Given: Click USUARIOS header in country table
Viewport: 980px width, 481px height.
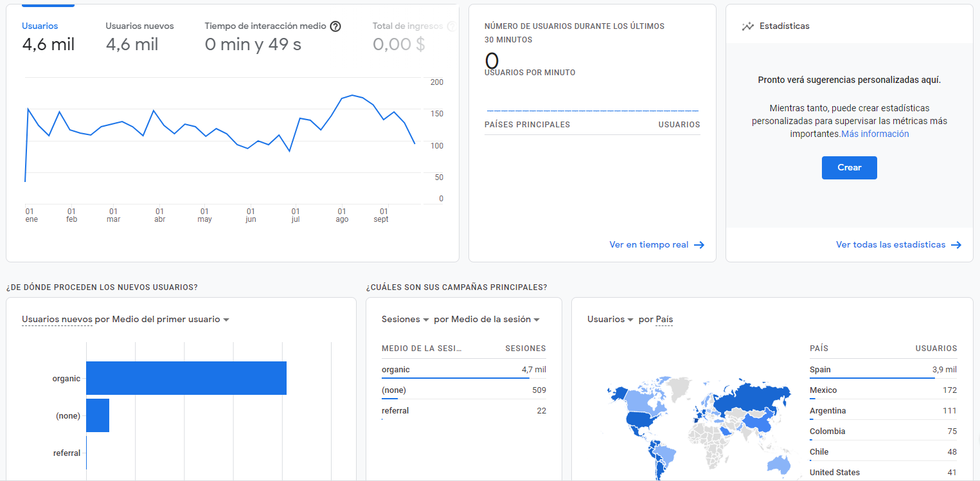Looking at the screenshot, I should (936, 349).
